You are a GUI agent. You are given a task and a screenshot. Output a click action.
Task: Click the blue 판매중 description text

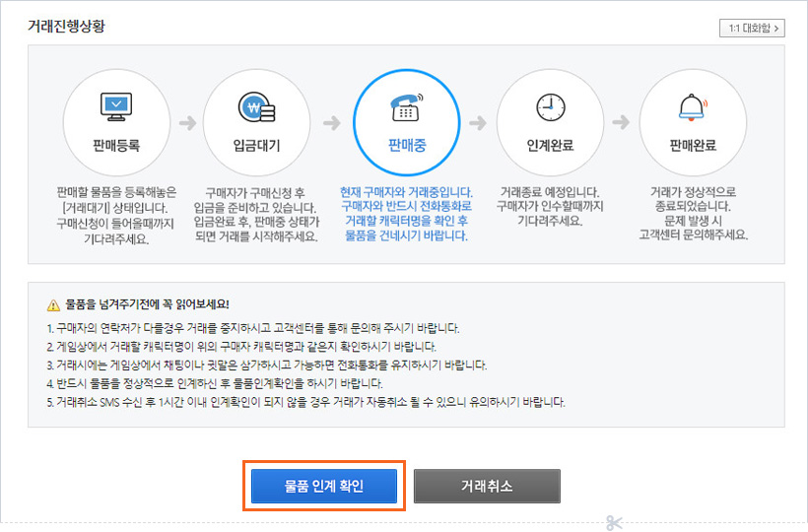coord(406,214)
